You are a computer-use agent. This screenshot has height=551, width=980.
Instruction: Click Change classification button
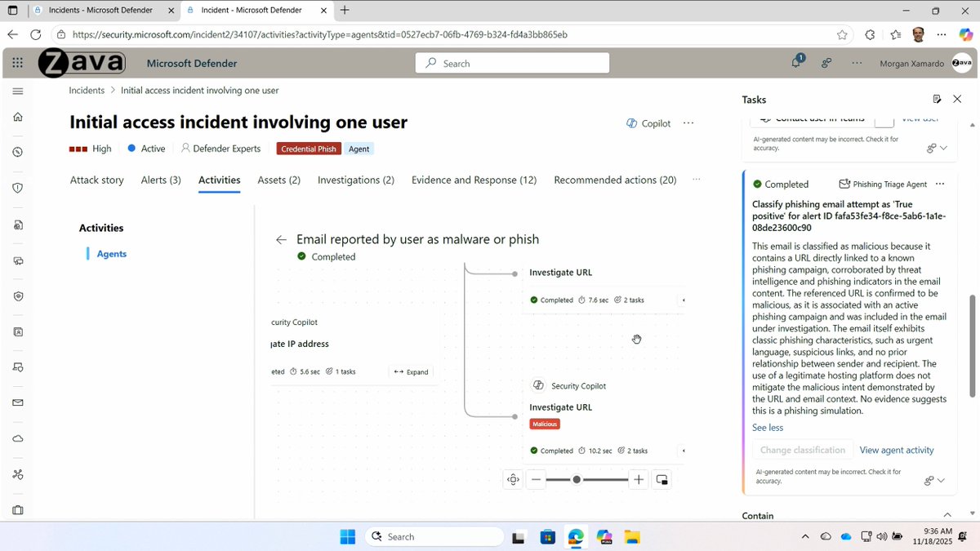click(x=803, y=450)
